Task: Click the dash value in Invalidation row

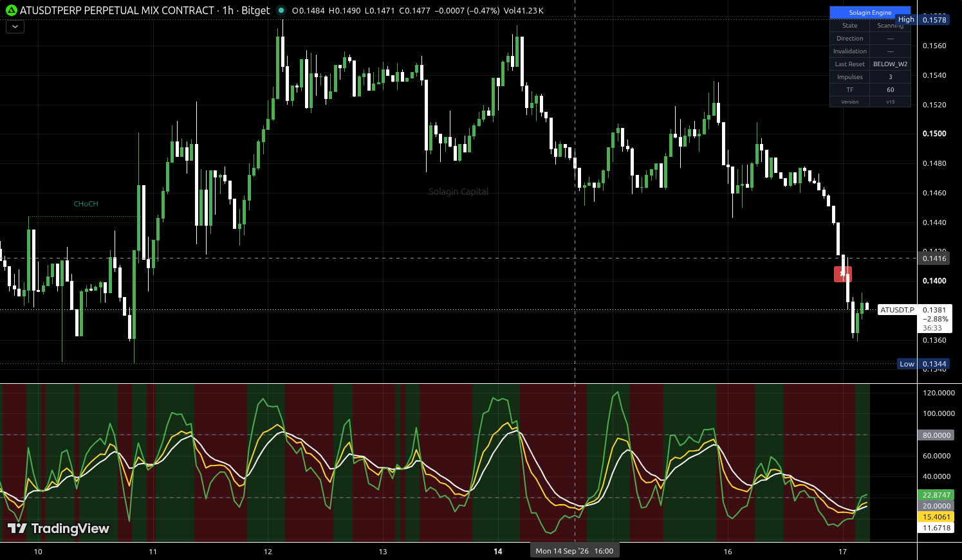Action: pos(890,51)
